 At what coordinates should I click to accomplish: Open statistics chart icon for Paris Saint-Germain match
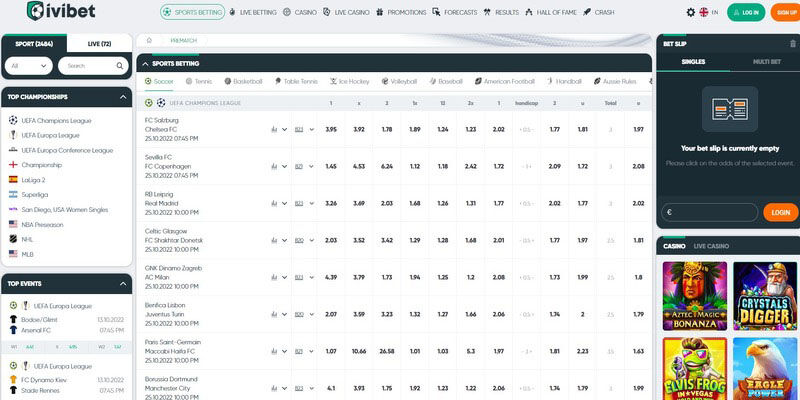[x=274, y=351]
